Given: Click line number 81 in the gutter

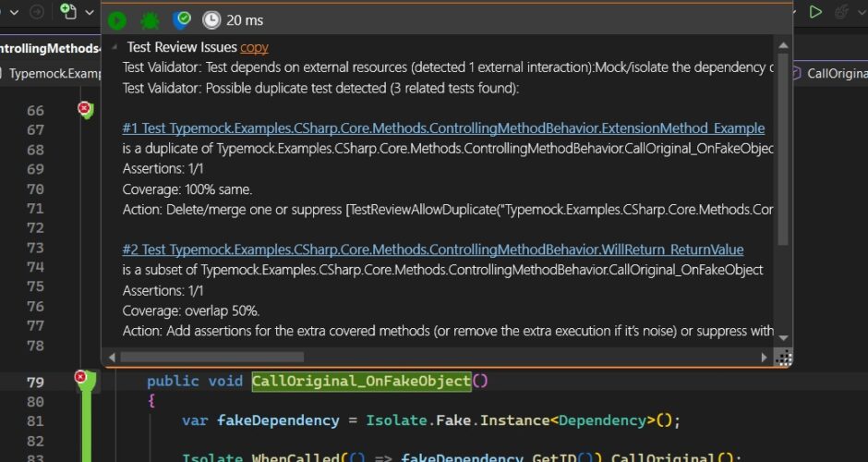Looking at the screenshot, I should tap(35, 421).
